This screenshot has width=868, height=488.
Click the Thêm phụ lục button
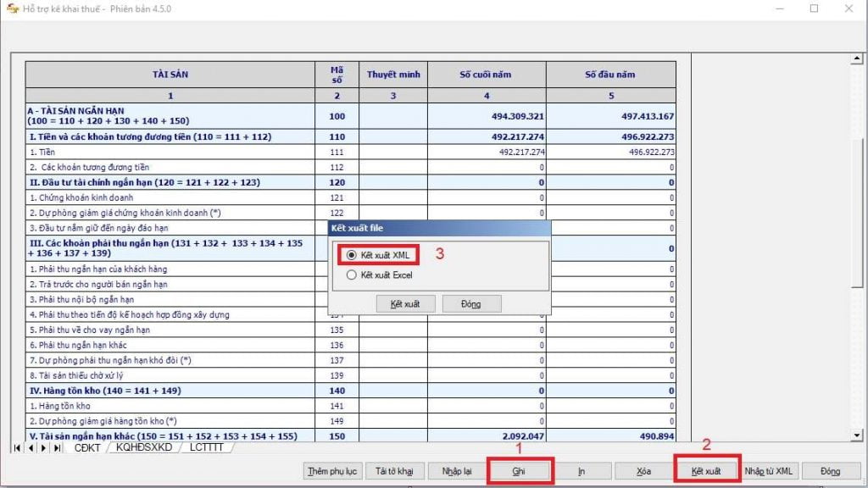pyautogui.click(x=332, y=471)
